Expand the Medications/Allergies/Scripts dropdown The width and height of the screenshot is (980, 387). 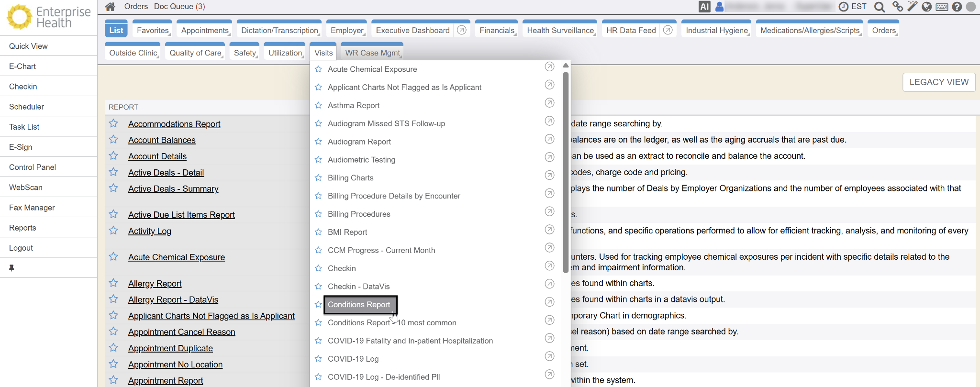click(x=810, y=30)
